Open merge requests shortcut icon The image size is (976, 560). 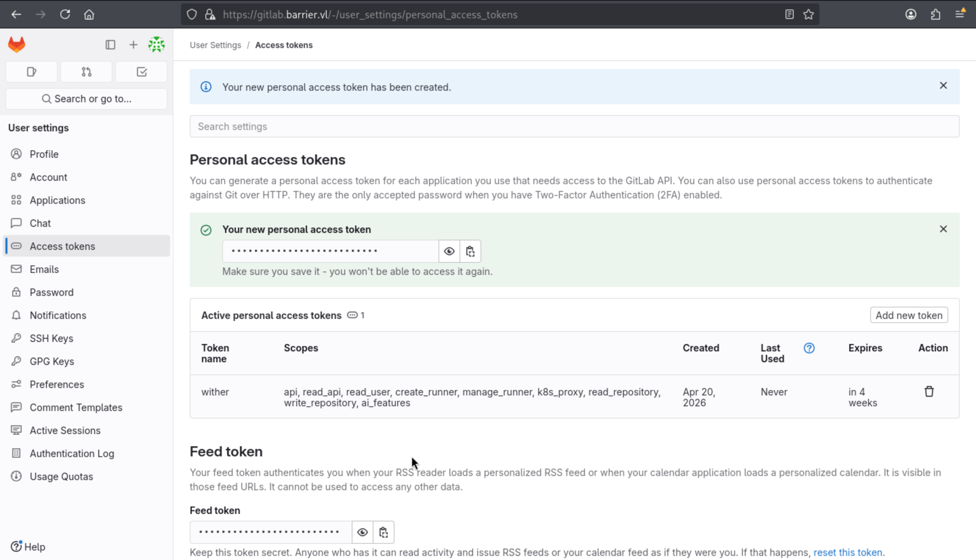(87, 72)
